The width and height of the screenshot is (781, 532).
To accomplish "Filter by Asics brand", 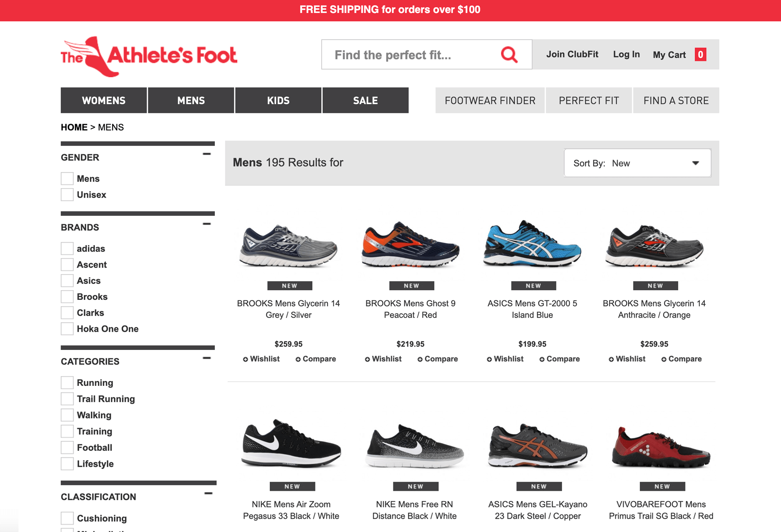I will click(67, 280).
